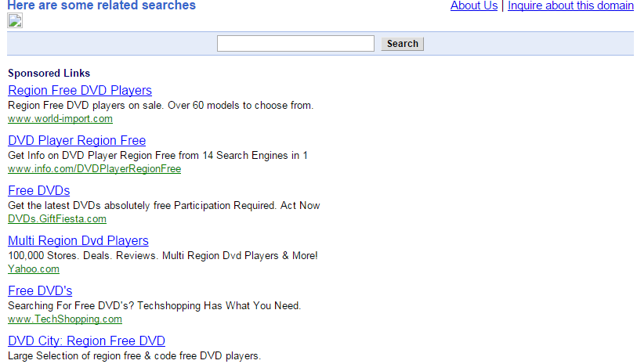
Task: Open the DVD Player Region Free ad
Action: 77,140
